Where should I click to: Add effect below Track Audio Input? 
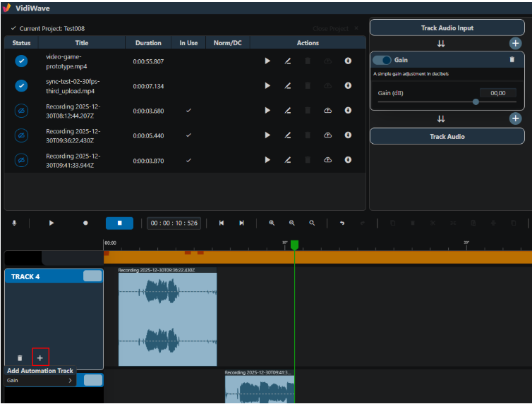(x=515, y=44)
